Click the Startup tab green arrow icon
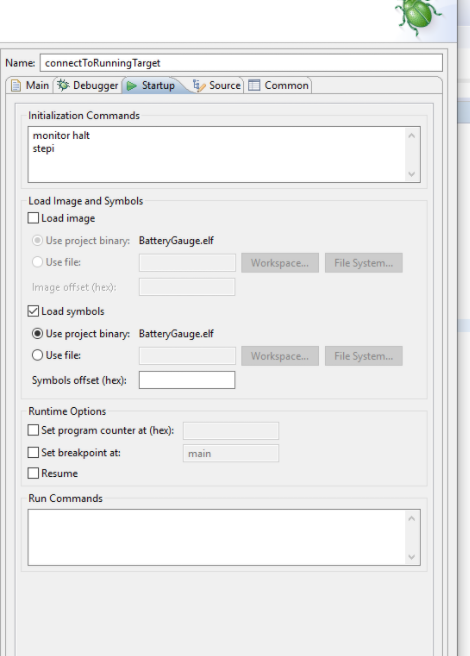Screen dimensions: 470x656 coord(132,86)
